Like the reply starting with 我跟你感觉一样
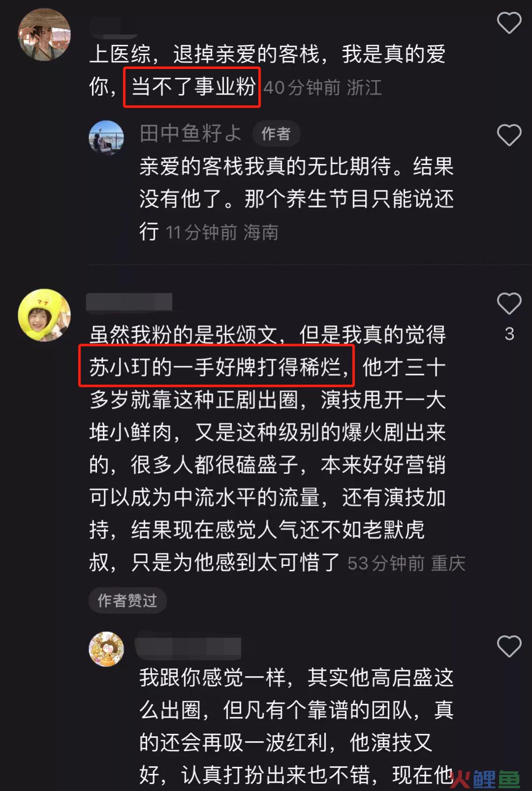The height and width of the screenshot is (791, 532). pos(509,646)
